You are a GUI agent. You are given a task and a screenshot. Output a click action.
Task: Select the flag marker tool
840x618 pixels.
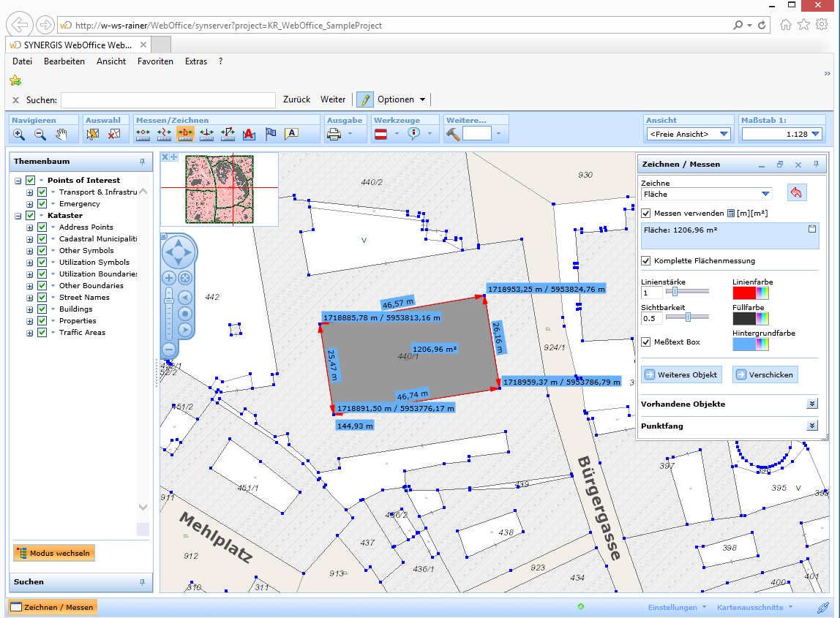271,132
